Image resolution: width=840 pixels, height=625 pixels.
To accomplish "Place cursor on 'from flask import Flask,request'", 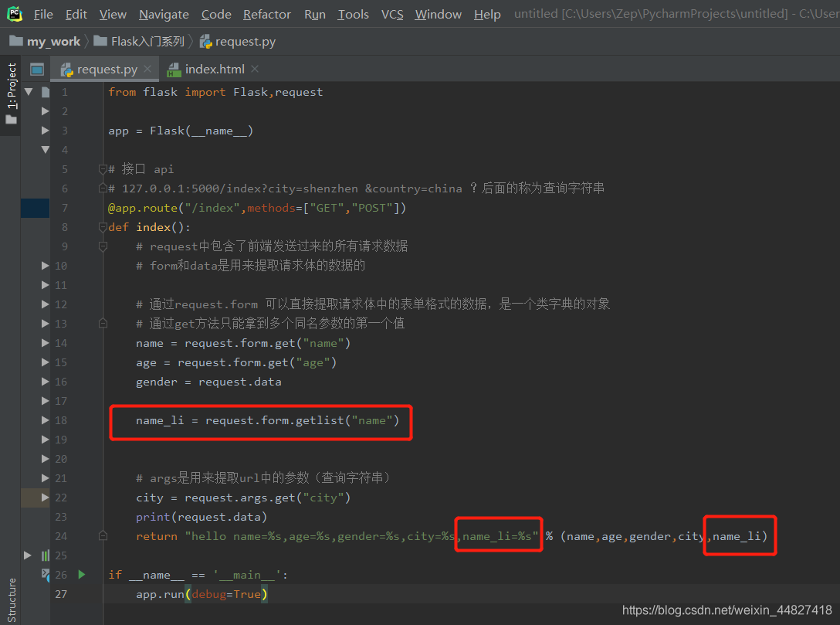I will pos(215,92).
